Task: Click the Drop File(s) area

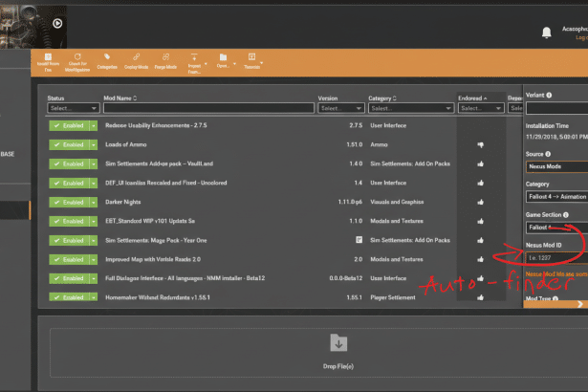Action: coord(318,353)
